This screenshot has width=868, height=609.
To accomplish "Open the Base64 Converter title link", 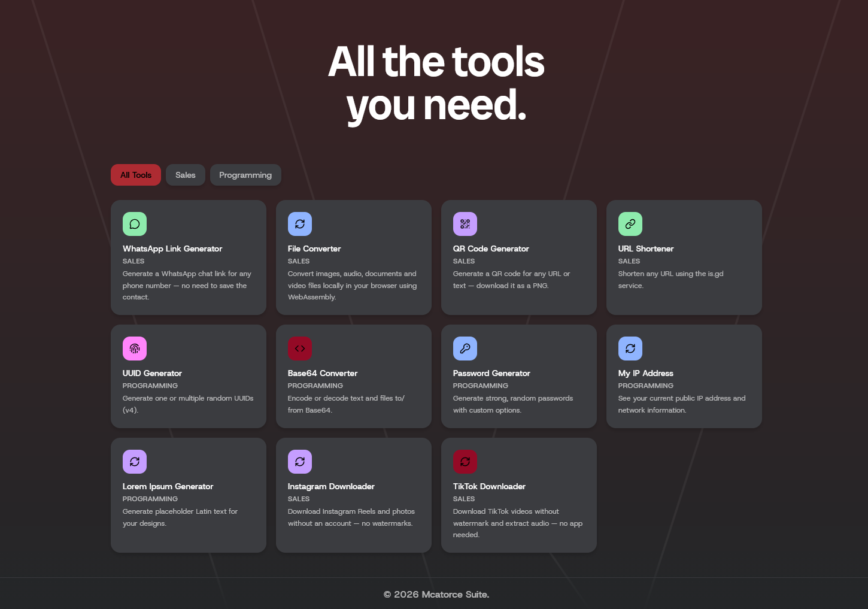I will tap(323, 373).
